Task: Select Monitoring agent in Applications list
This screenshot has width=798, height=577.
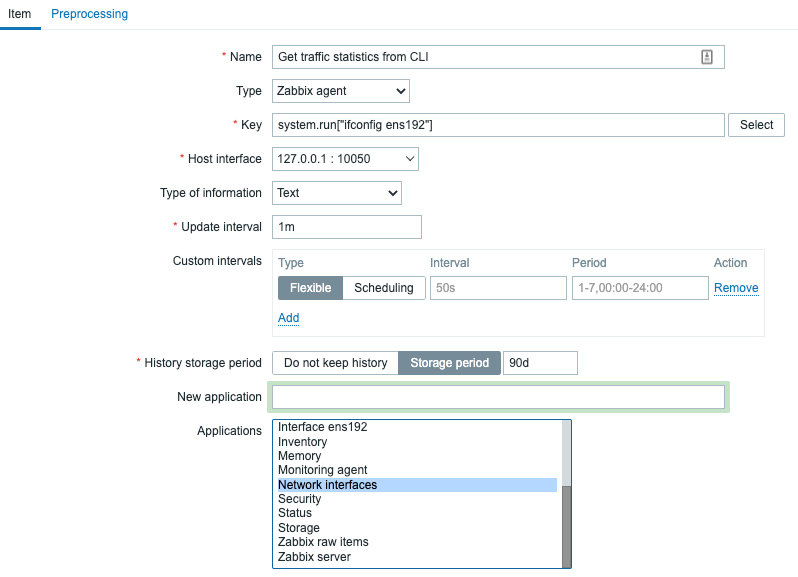Action: click(x=417, y=470)
